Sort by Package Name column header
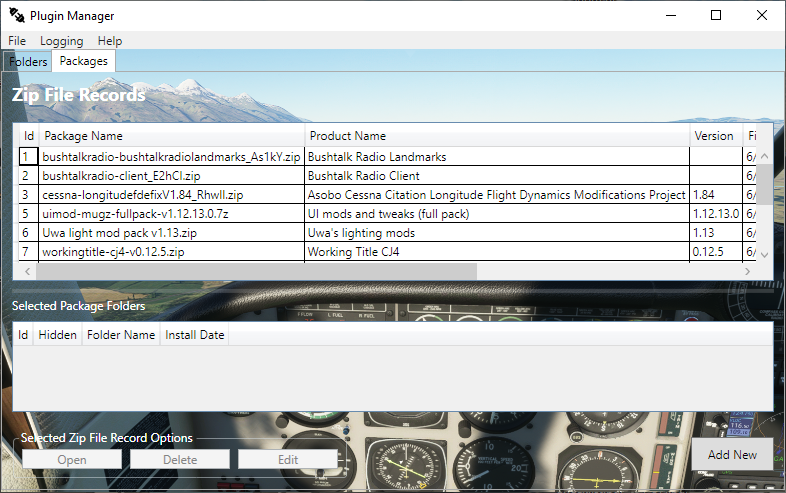The width and height of the screenshot is (786, 493). [x=171, y=136]
